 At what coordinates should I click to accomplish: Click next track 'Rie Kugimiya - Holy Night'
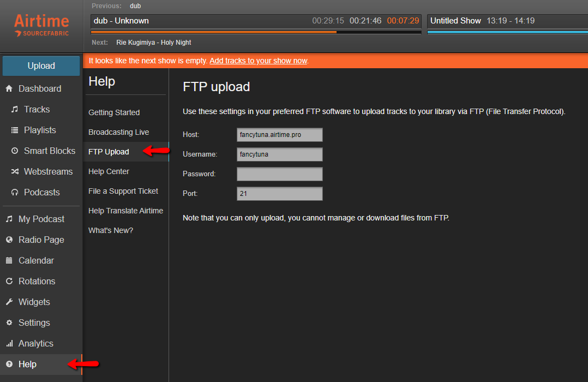154,43
